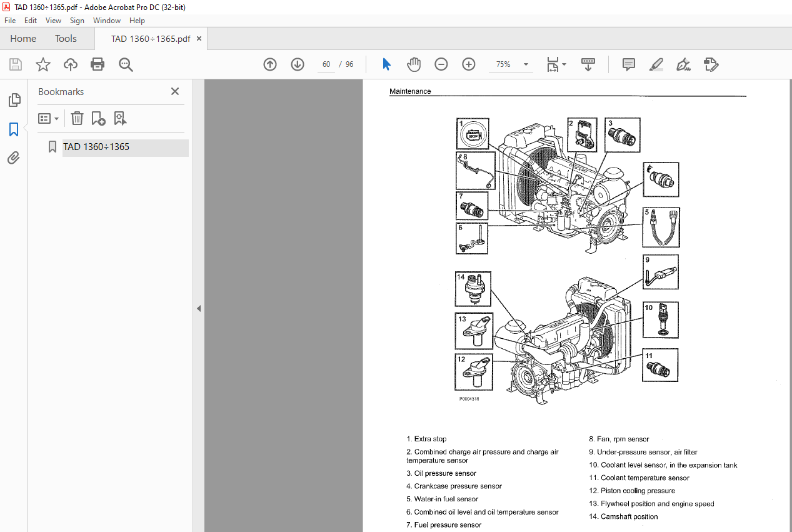Viewport: 792px width, 532px height.
Task: Select the highlight text pen tool
Action: [656, 64]
